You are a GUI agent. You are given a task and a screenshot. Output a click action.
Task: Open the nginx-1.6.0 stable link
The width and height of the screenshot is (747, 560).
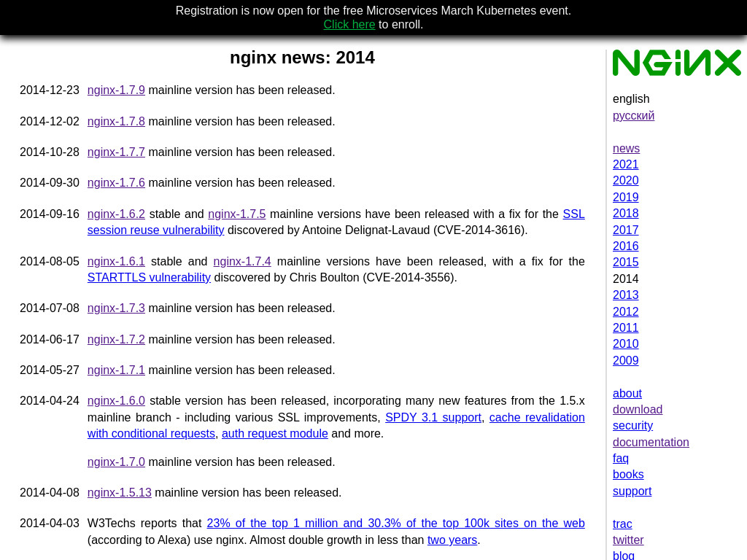coord(116,401)
